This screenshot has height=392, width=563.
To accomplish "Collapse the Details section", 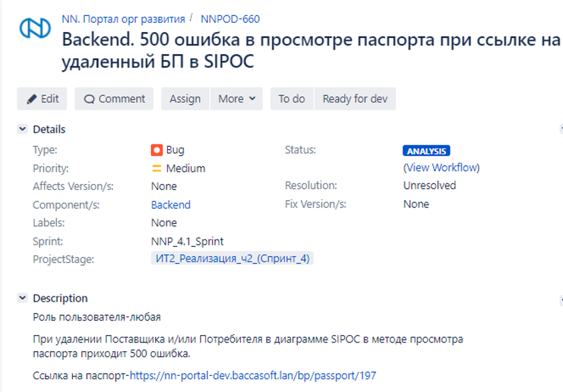I will tap(22, 129).
